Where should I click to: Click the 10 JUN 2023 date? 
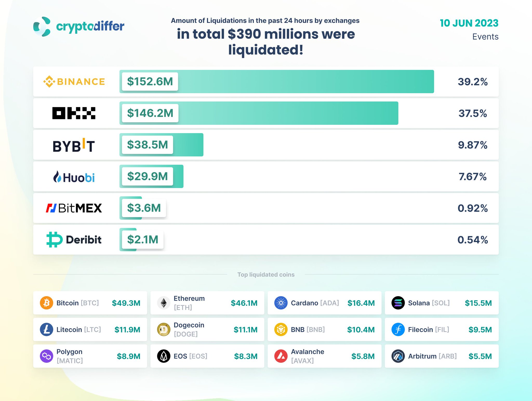coord(469,23)
